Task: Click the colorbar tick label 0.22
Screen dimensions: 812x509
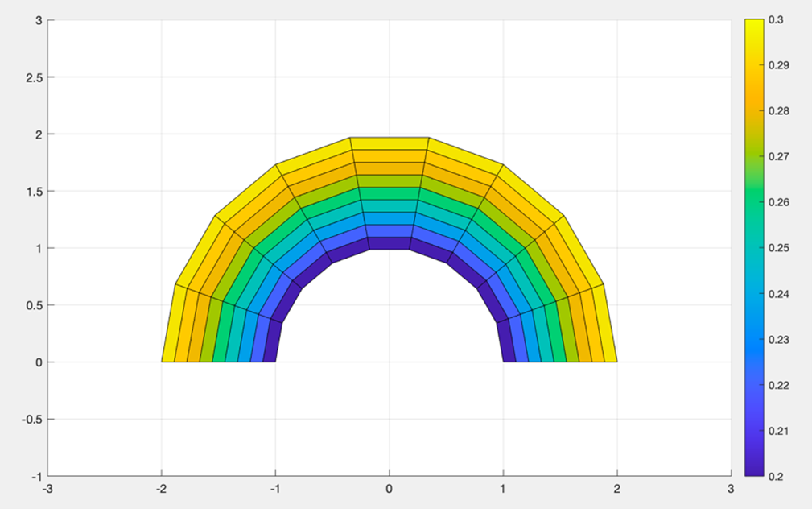Action: [778, 385]
